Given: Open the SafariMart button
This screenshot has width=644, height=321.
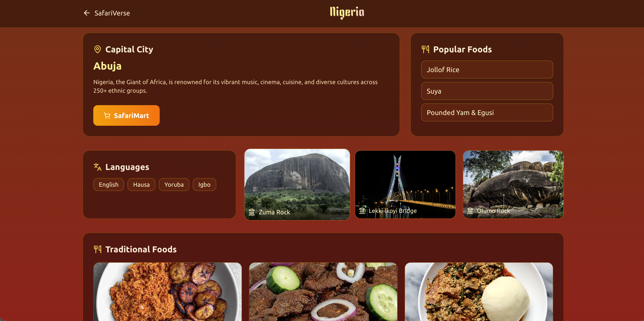Looking at the screenshot, I should (126, 116).
